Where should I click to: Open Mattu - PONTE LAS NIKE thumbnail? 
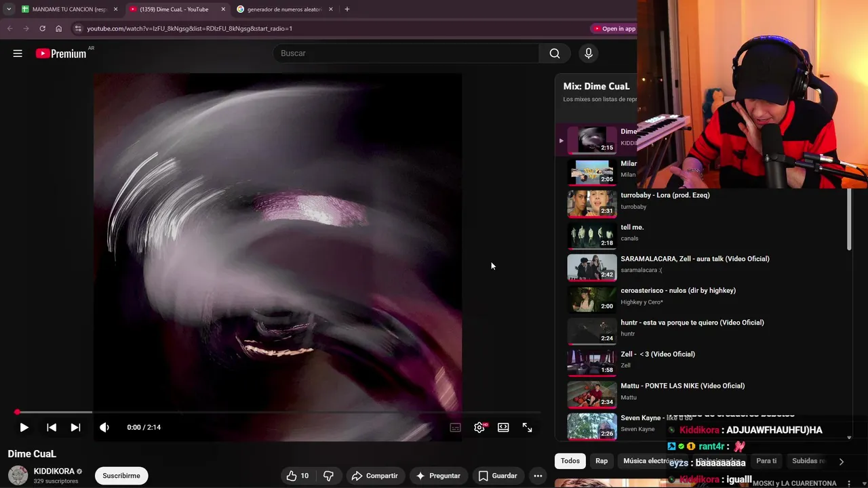592,394
